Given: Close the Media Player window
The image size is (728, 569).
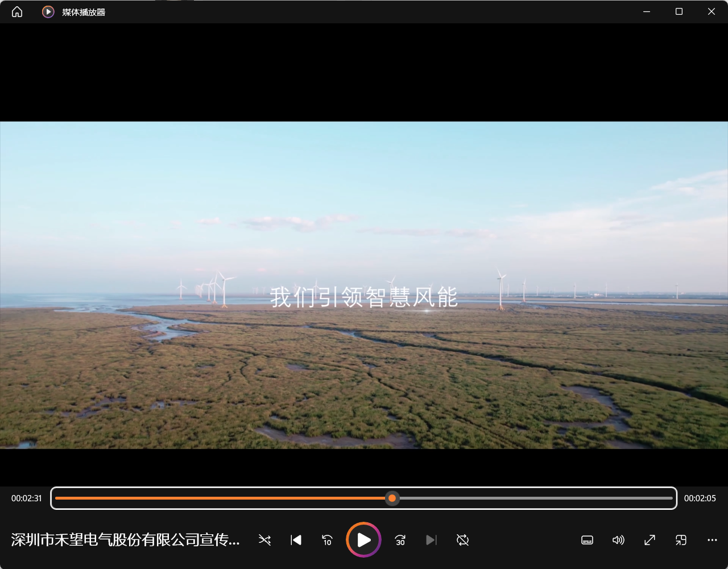Looking at the screenshot, I should point(712,12).
